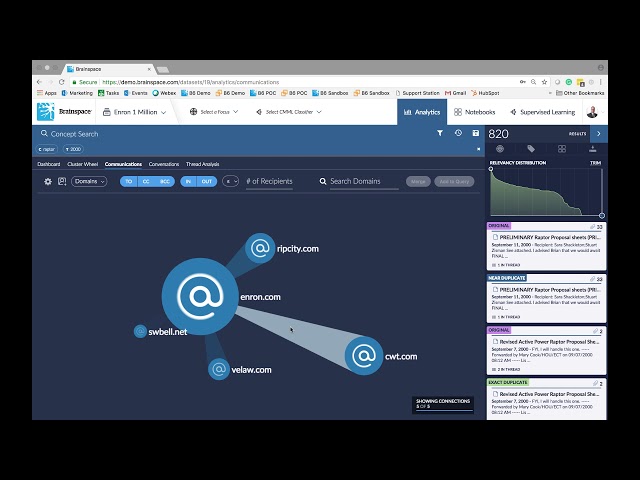Switch to the Cluster Wheel tab
The height and width of the screenshot is (480, 640).
click(82, 164)
